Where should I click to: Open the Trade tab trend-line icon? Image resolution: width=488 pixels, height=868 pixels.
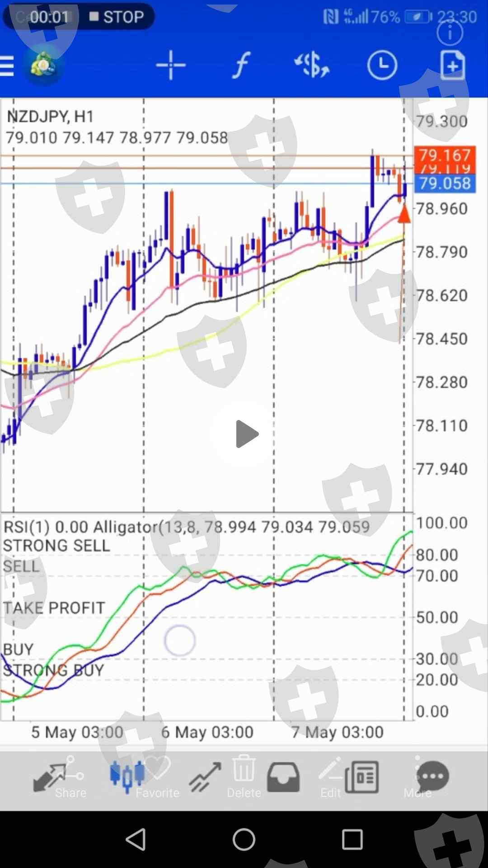click(x=206, y=778)
